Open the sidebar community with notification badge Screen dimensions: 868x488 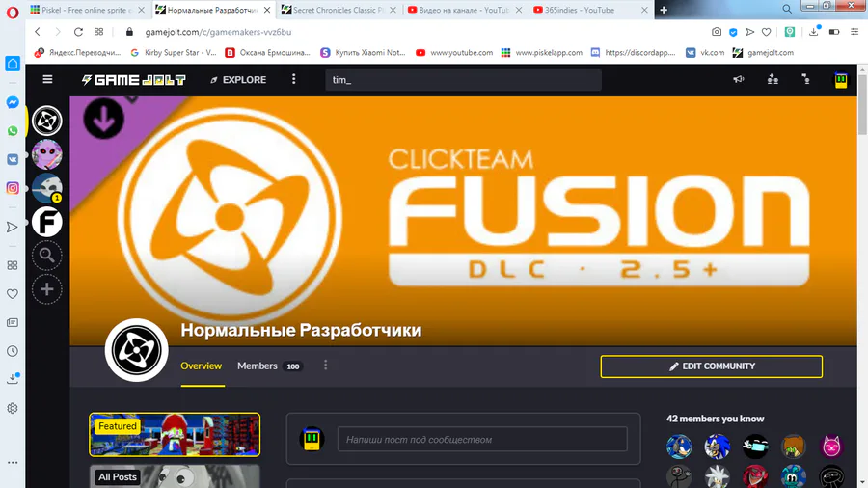[47, 188]
